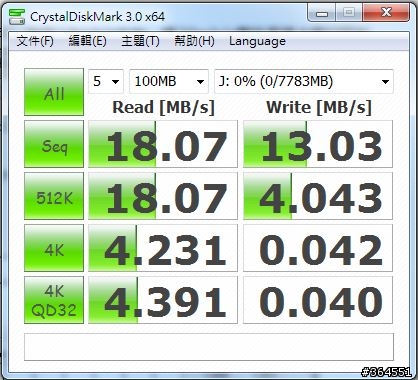The image size is (418, 380).
Task: Click the 4K read result 4.231
Action: click(x=163, y=248)
